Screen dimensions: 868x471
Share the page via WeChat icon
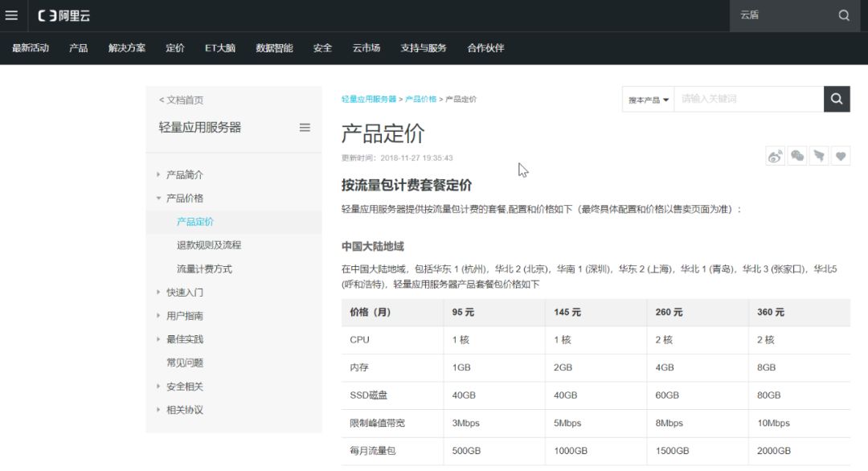click(x=797, y=156)
